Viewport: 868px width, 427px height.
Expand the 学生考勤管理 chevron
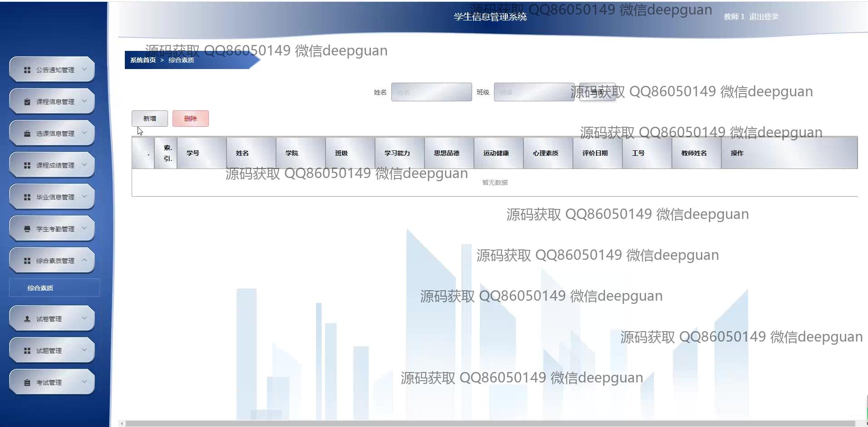click(84, 228)
